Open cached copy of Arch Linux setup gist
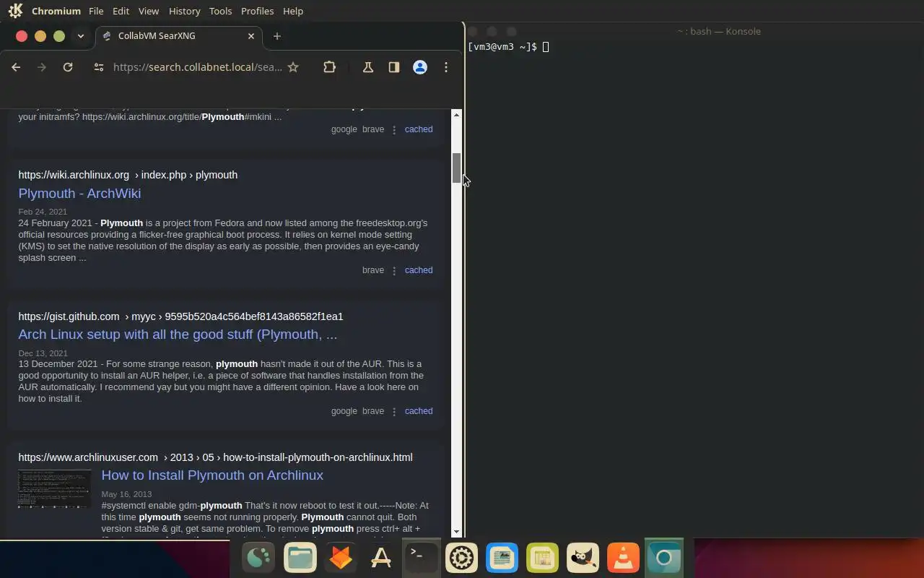The height and width of the screenshot is (578, 924). (419, 411)
